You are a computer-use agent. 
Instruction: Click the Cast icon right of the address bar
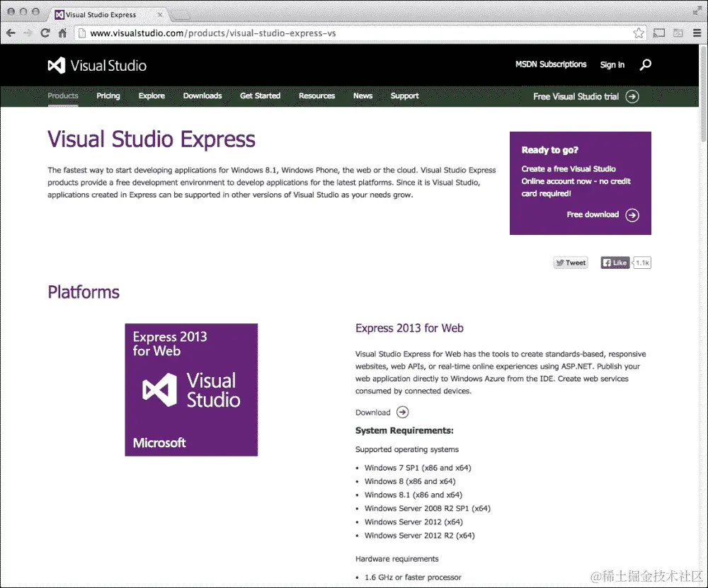[659, 33]
